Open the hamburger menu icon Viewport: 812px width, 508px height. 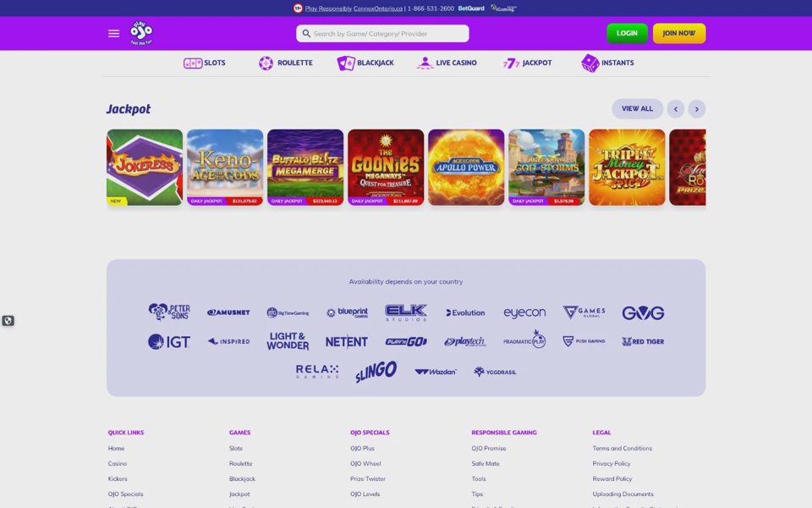113,34
